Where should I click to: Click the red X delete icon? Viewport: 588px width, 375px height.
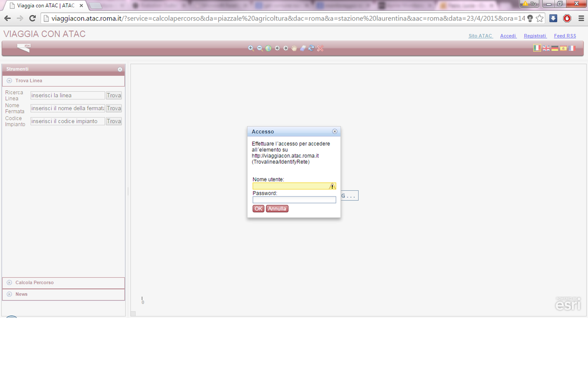[x=320, y=48]
